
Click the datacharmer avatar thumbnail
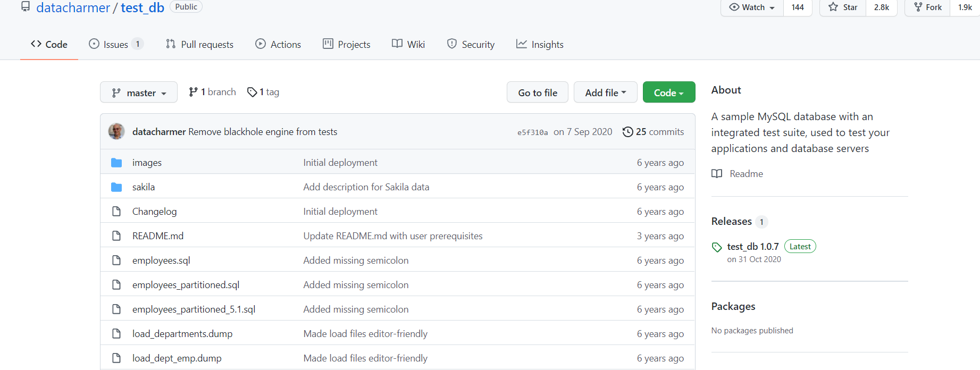coord(116,131)
